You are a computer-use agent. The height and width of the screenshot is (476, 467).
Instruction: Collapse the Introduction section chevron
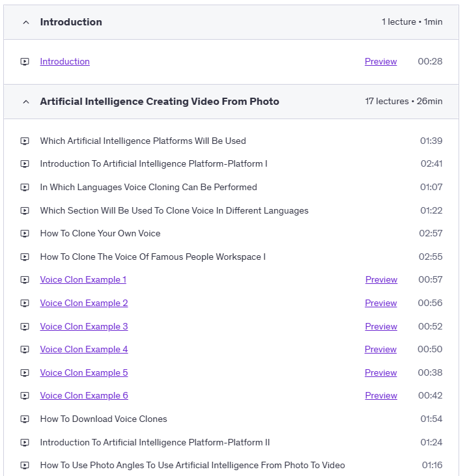point(26,22)
